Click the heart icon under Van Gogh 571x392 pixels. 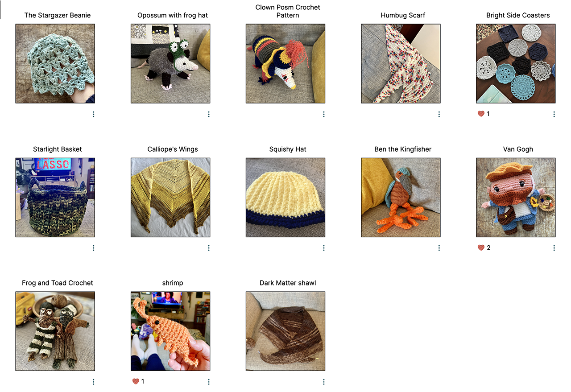(481, 248)
